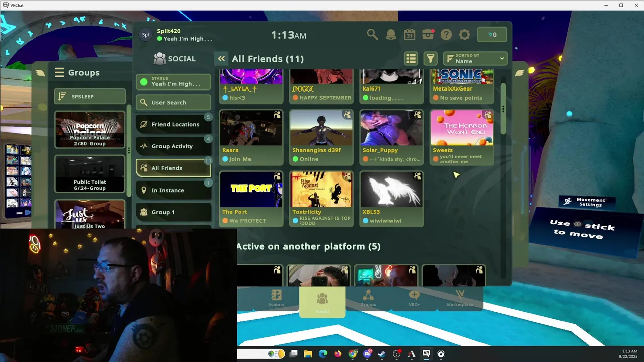Select the Social bottom tab
This screenshot has height=362, width=644.
pos(322,302)
